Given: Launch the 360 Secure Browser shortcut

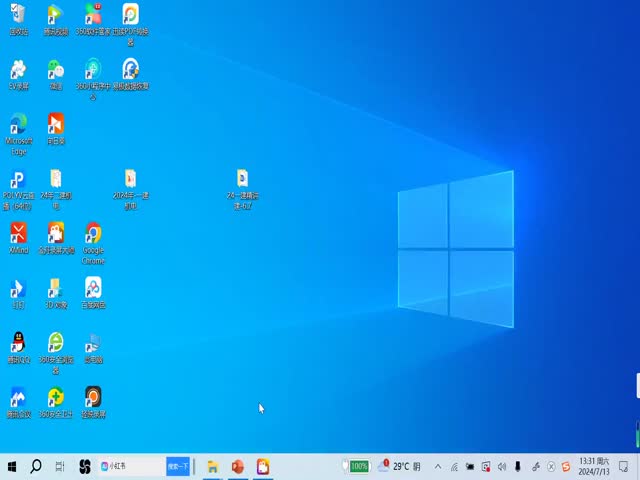Looking at the screenshot, I should coord(56,343).
